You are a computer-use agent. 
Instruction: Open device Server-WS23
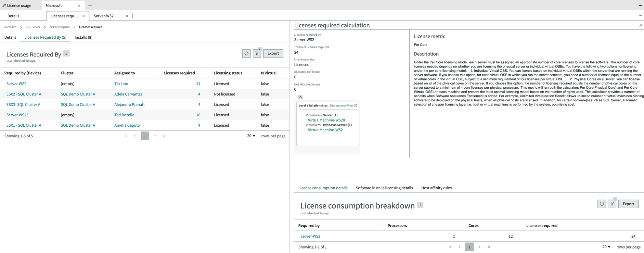coord(17,115)
